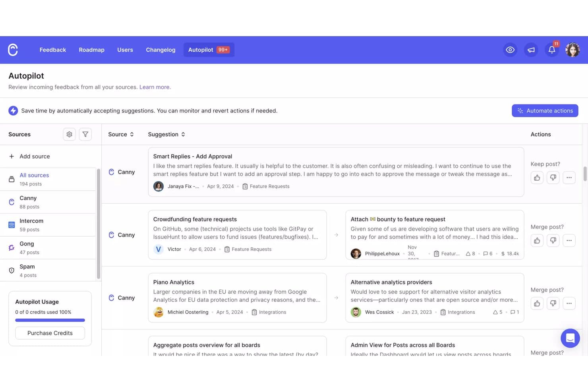This screenshot has width=588, height=392.
Task: Sort by the Suggestion column header
Action: point(166,134)
